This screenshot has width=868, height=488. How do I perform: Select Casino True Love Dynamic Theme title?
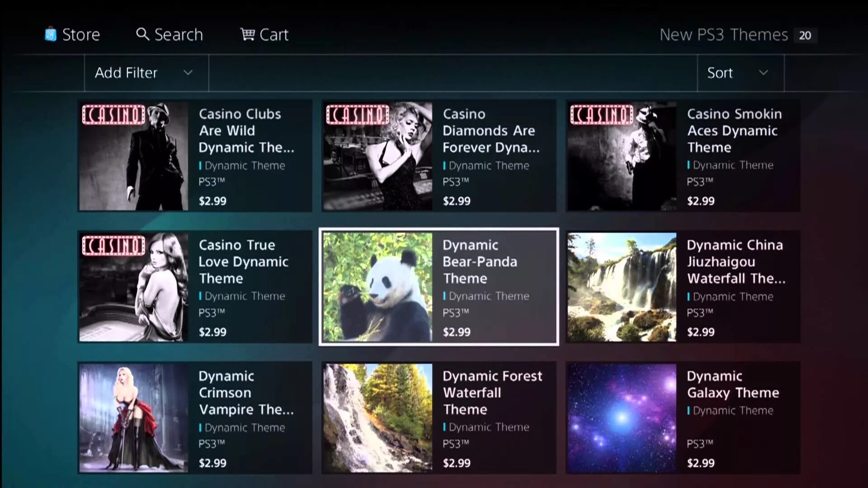coord(244,262)
